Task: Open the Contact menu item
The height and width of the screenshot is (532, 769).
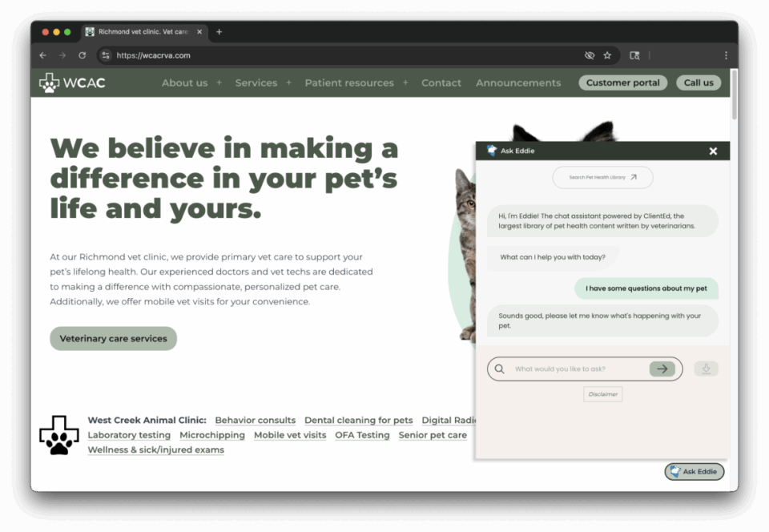Action: click(x=441, y=83)
